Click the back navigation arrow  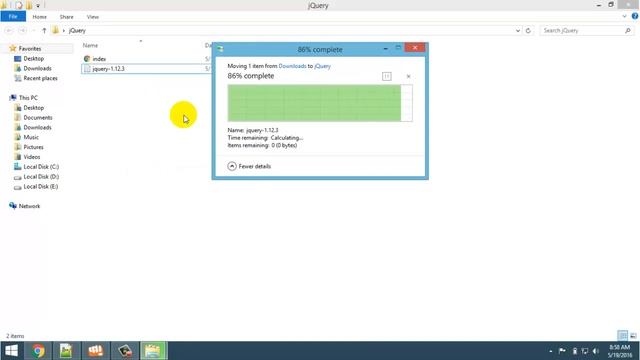[9, 31]
